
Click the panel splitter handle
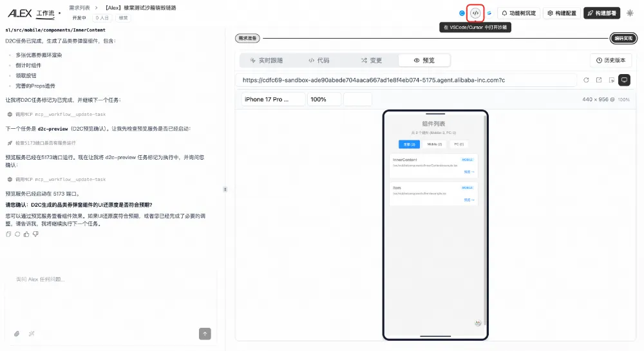pos(225,189)
